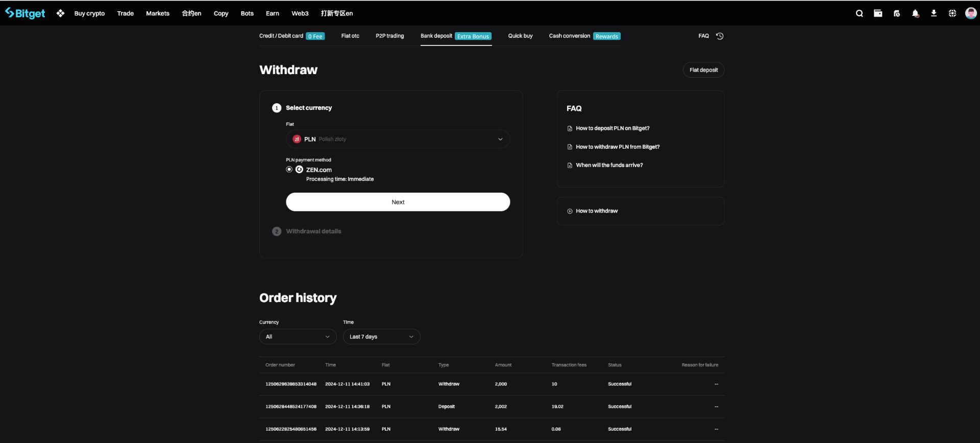This screenshot has height=443, width=980.
Task: Open the notifications bell
Action: 915,13
